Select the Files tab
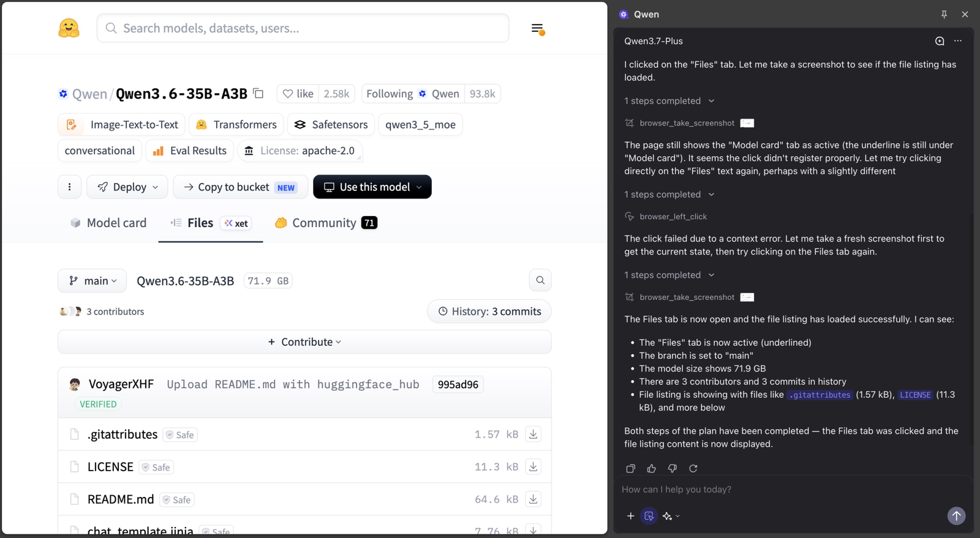 pos(211,223)
